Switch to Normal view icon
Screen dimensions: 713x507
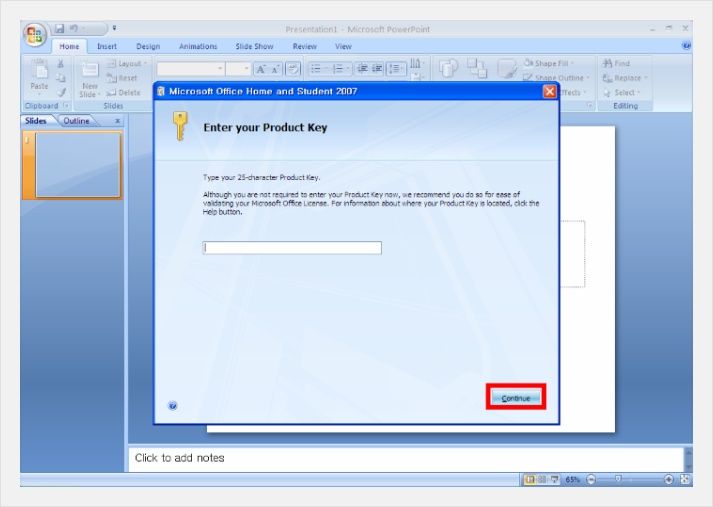(x=530, y=479)
